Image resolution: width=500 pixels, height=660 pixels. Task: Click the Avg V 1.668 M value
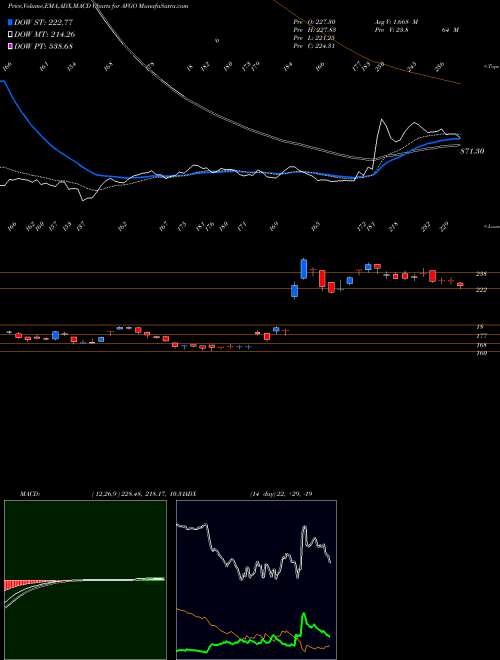click(x=396, y=22)
